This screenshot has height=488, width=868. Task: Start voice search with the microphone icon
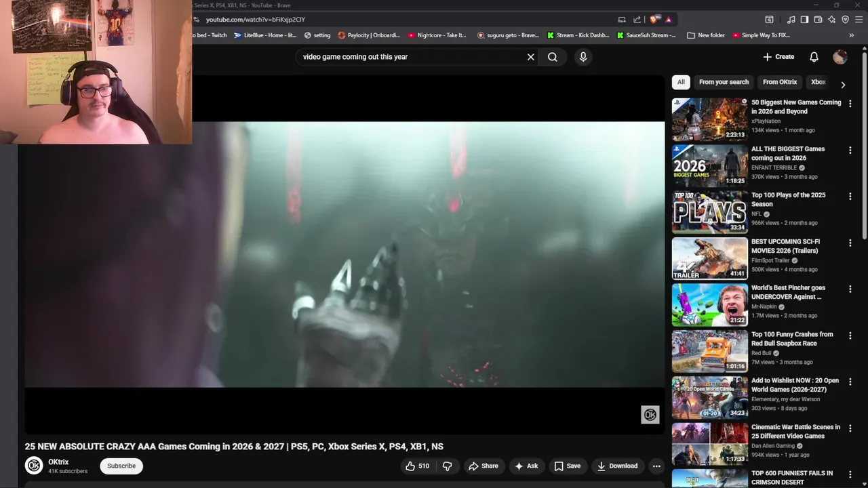[583, 57]
